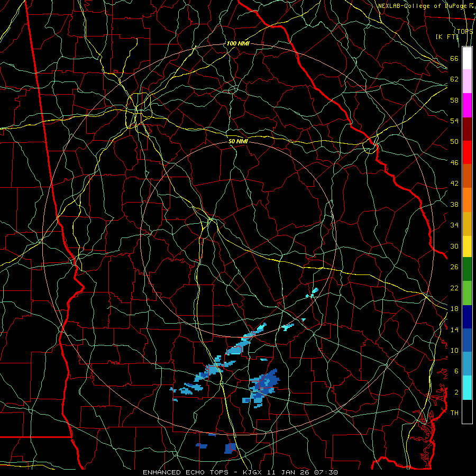This screenshot has height=476, width=476.
Task: Click the 07:30 timestamp in caption
Action: 327,472
